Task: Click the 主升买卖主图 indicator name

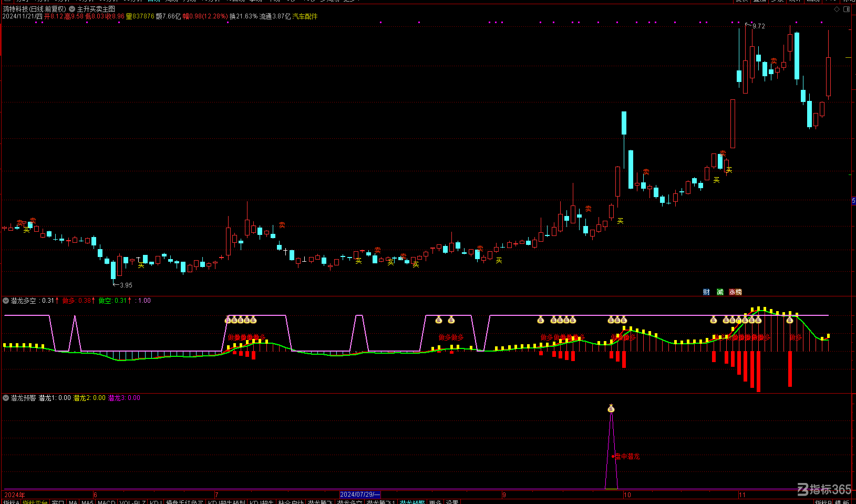Action: click(x=96, y=9)
